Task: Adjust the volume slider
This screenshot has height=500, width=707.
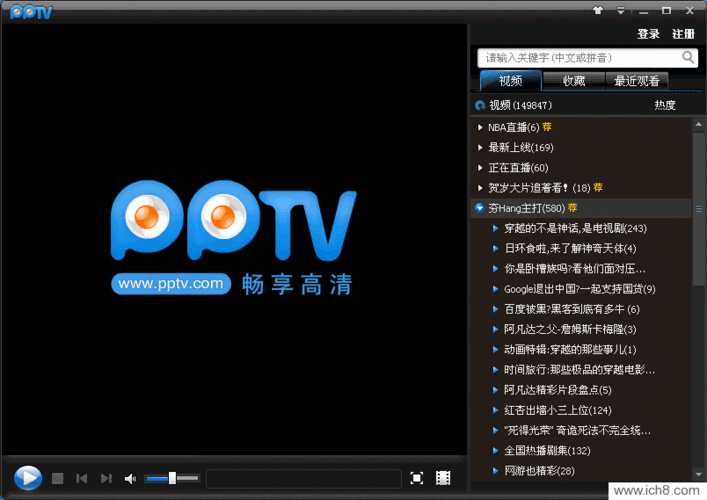Action: pyautogui.click(x=172, y=478)
